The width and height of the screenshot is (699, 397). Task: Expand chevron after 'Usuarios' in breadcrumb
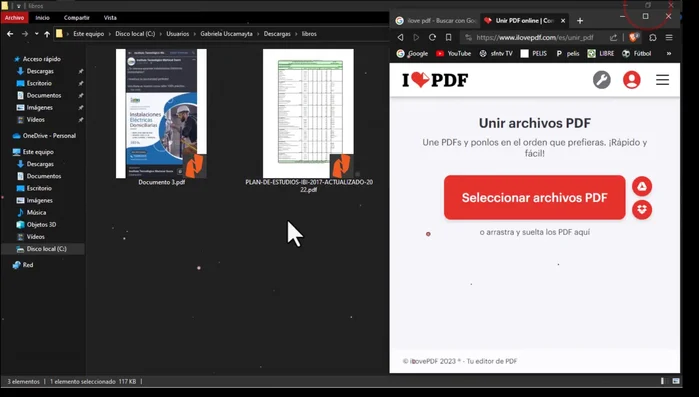[x=195, y=34]
